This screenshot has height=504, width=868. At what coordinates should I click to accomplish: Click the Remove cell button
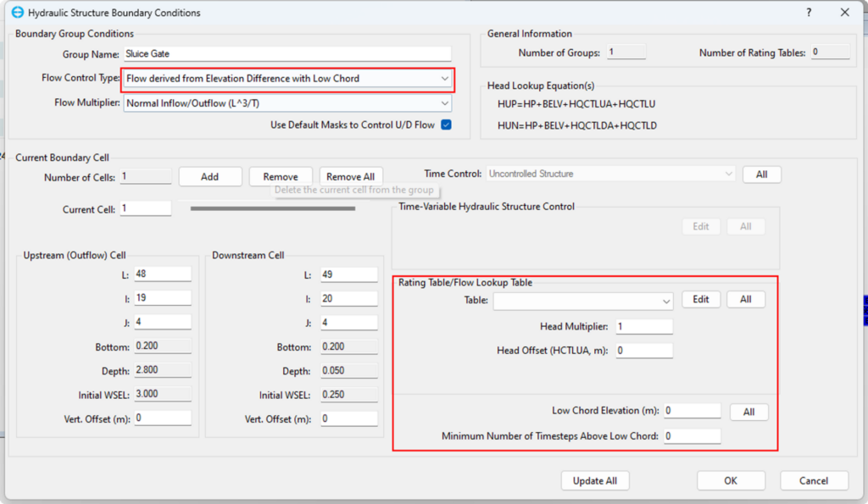[281, 176]
